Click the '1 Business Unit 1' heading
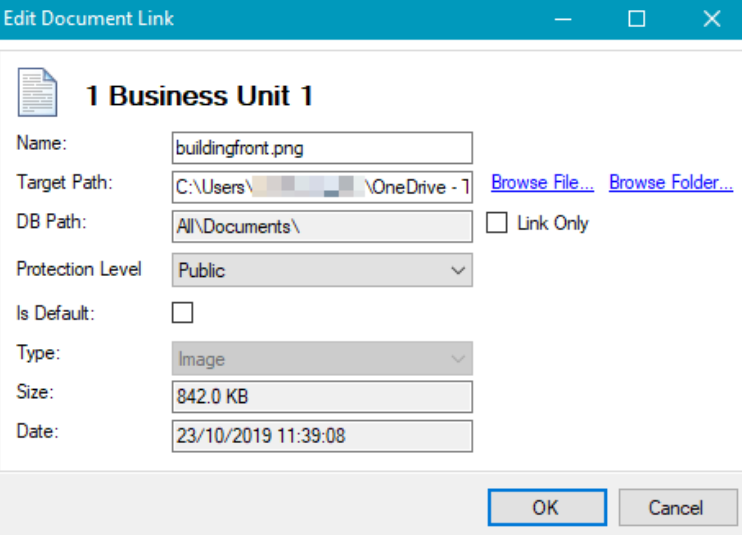 tap(199, 96)
